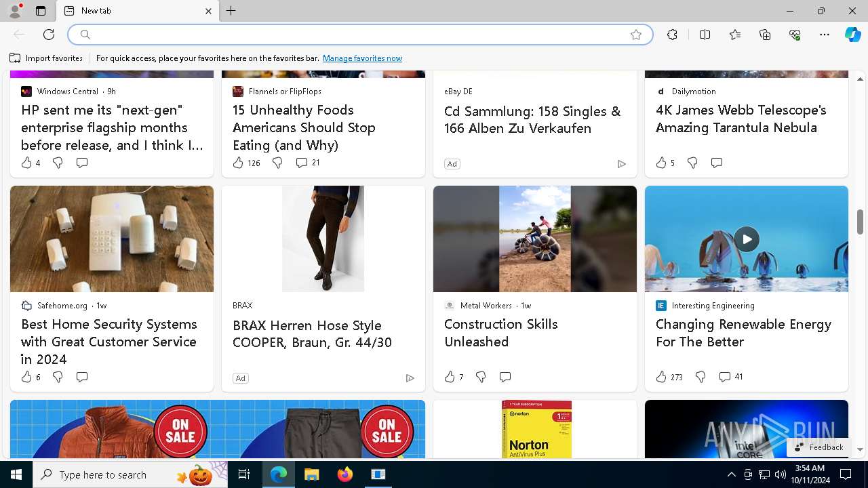Open Settings and more menu
868x488 pixels.
[x=825, y=35]
